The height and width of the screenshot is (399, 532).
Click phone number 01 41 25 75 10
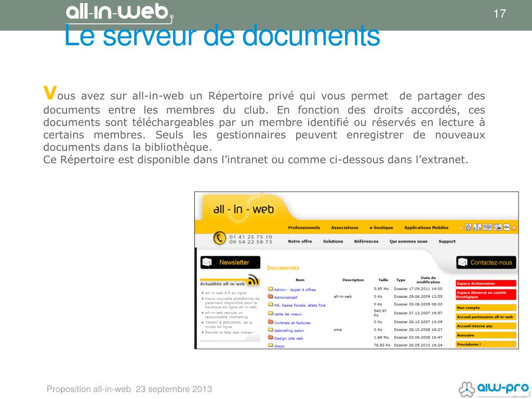point(251,237)
